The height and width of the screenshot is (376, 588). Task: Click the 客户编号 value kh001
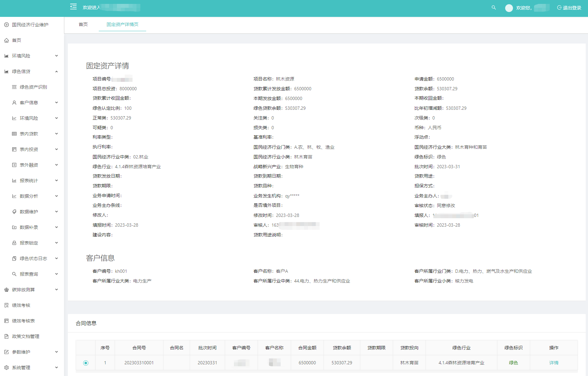pyautogui.click(x=121, y=271)
